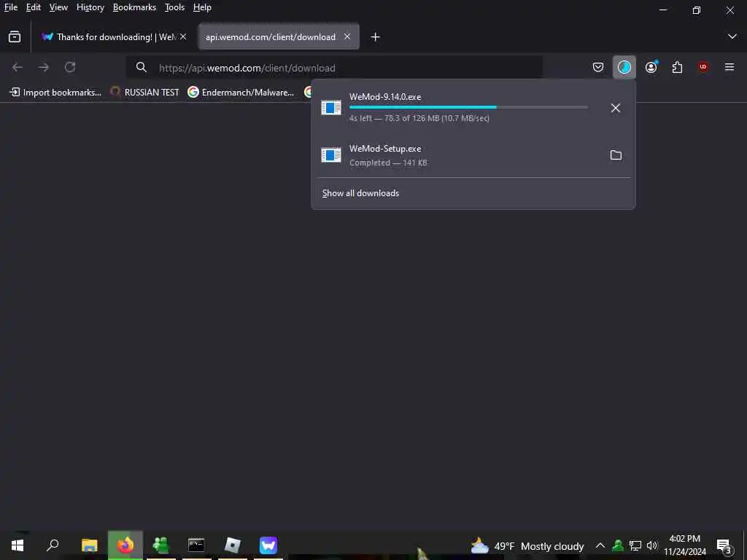Click the search magnifier in address bar
The width and height of the screenshot is (747, 560).
[141, 67]
